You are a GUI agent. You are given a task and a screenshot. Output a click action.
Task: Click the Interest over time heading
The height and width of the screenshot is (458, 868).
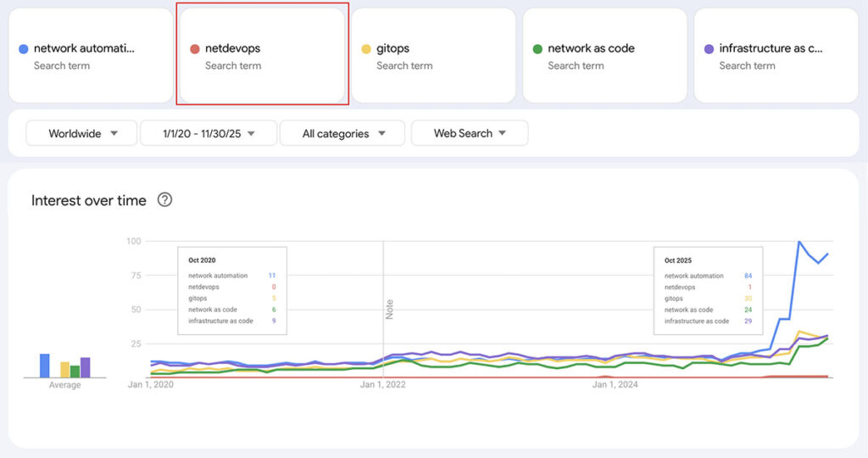pyautogui.click(x=88, y=200)
